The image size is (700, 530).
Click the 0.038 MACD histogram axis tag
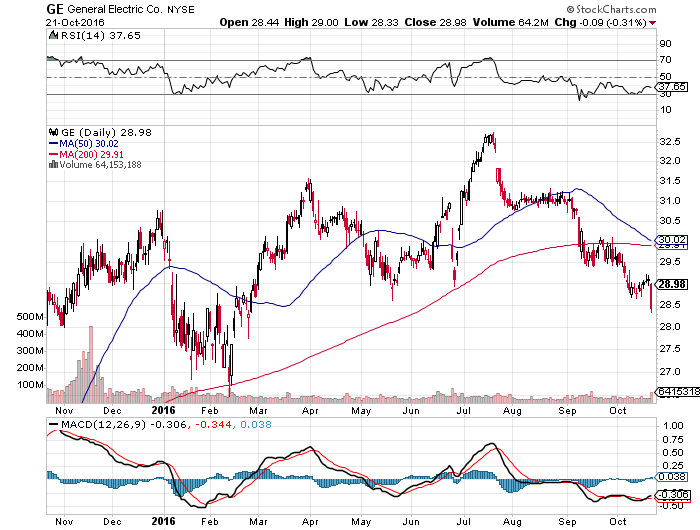pyautogui.click(x=671, y=477)
